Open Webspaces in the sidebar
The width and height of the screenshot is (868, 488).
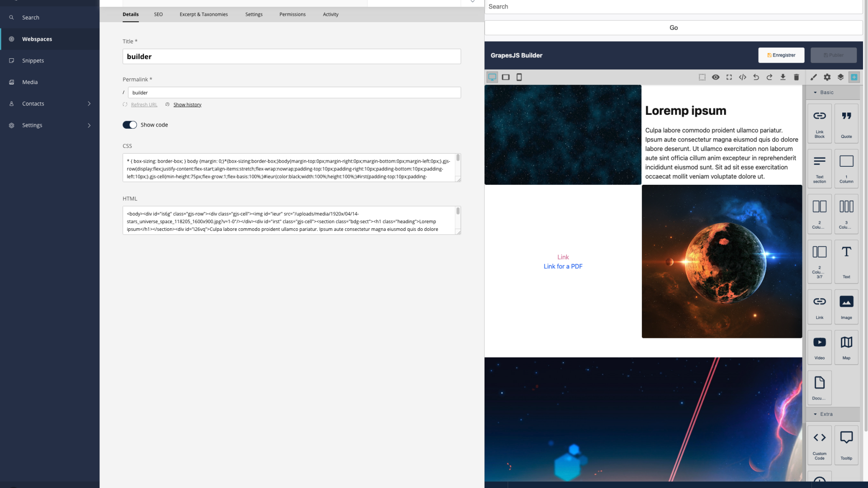[x=50, y=39]
